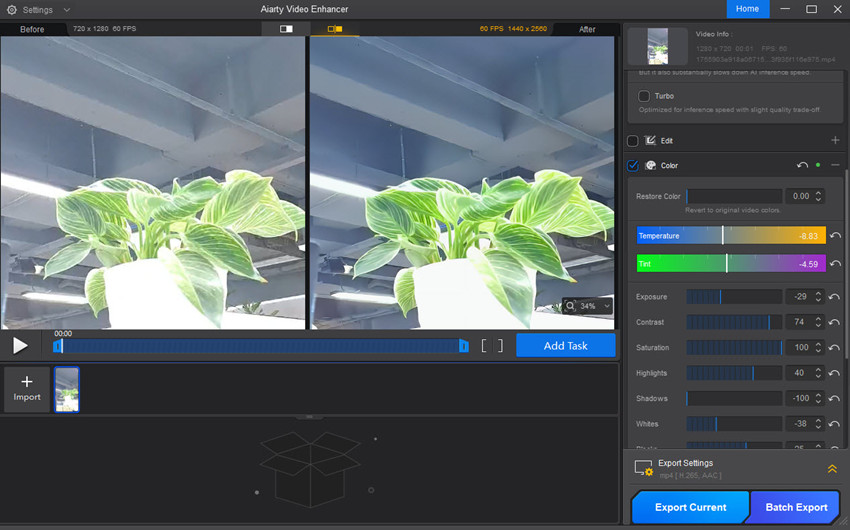Uncheck the Color section checkbox

[x=633, y=165]
